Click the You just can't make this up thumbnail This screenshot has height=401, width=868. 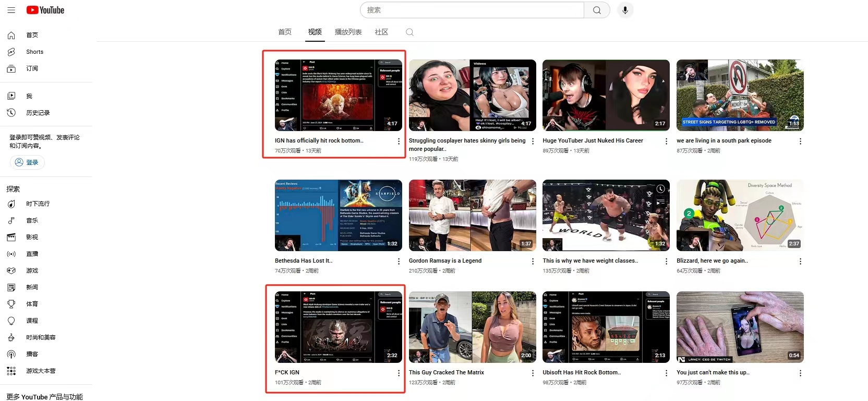tap(740, 327)
